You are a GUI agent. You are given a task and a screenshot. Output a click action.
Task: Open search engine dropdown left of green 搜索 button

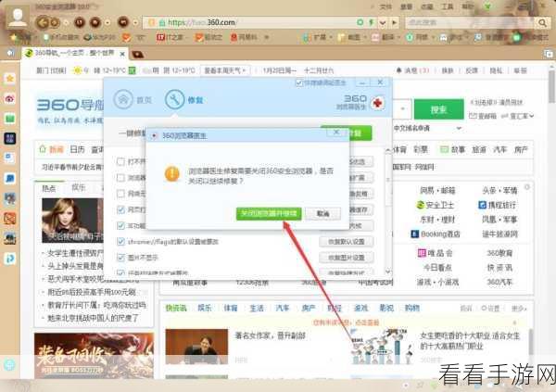(x=403, y=109)
